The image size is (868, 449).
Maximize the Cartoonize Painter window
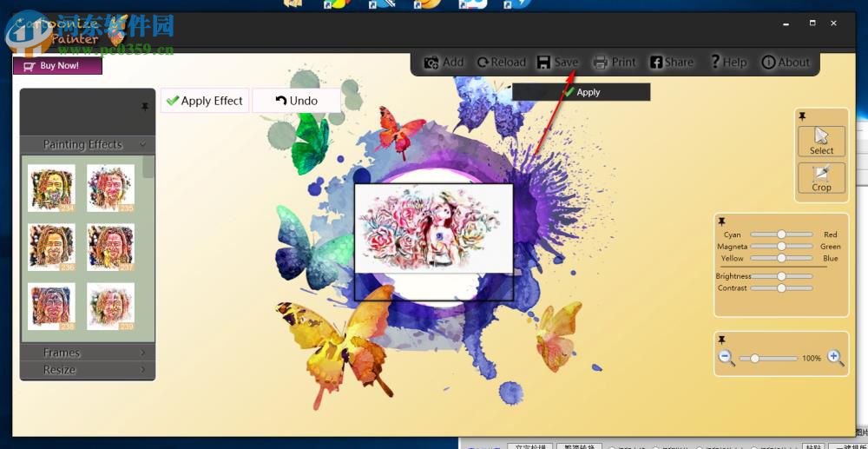click(812, 23)
